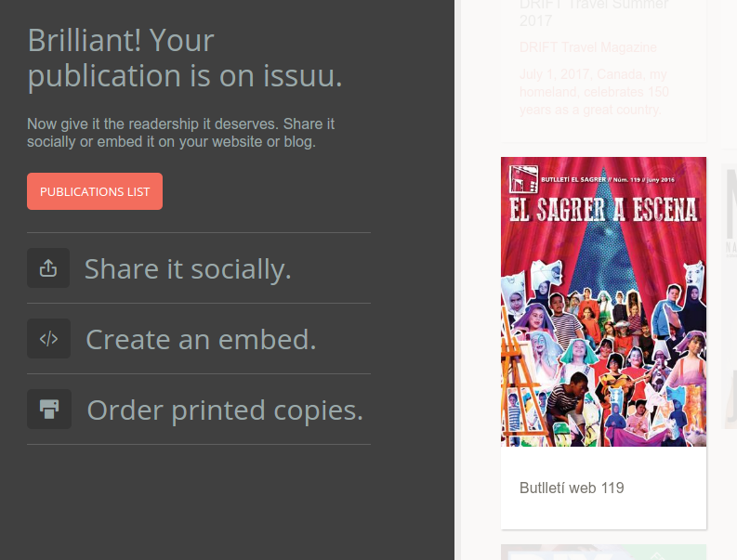Image resolution: width=737 pixels, height=560 pixels.
Task: Click the share upload icon
Action: (48, 268)
